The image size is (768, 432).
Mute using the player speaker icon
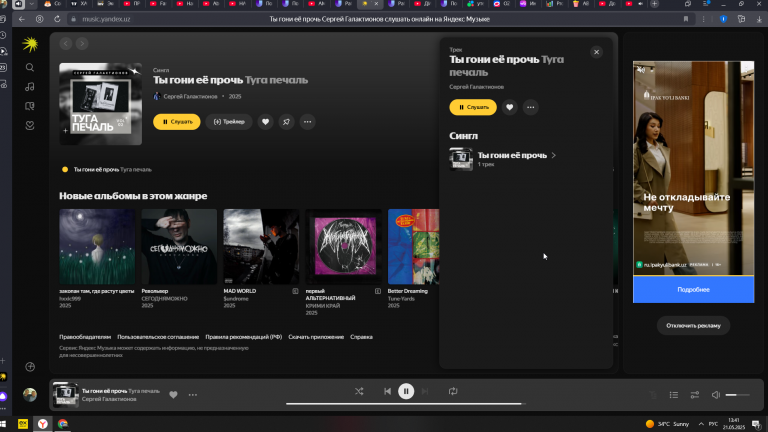click(x=716, y=395)
